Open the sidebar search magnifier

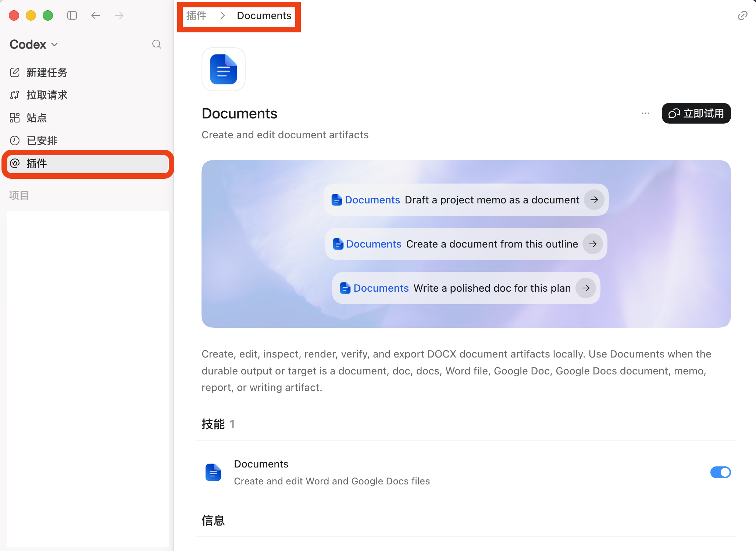(x=157, y=45)
